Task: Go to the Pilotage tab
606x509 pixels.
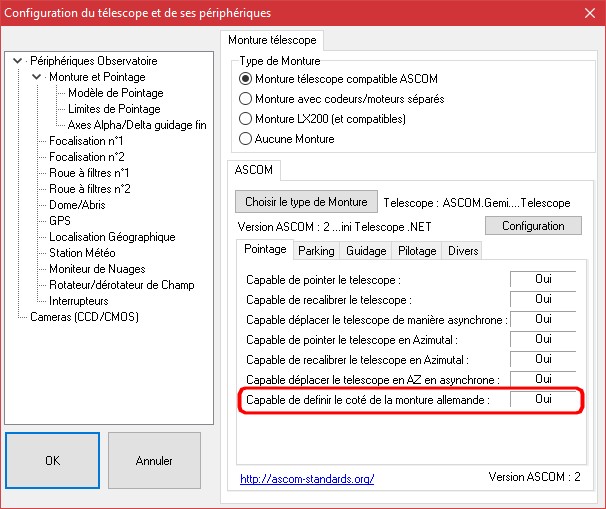Action: tap(417, 250)
